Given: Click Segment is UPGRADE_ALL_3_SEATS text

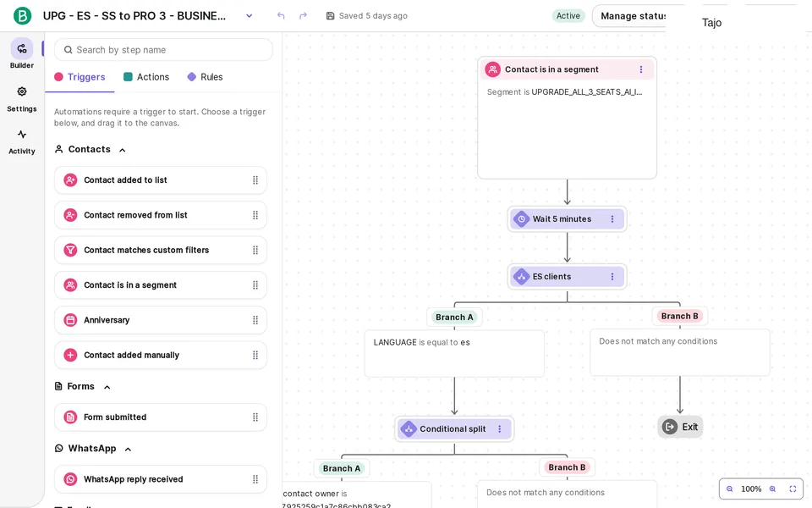Looking at the screenshot, I should [x=564, y=92].
